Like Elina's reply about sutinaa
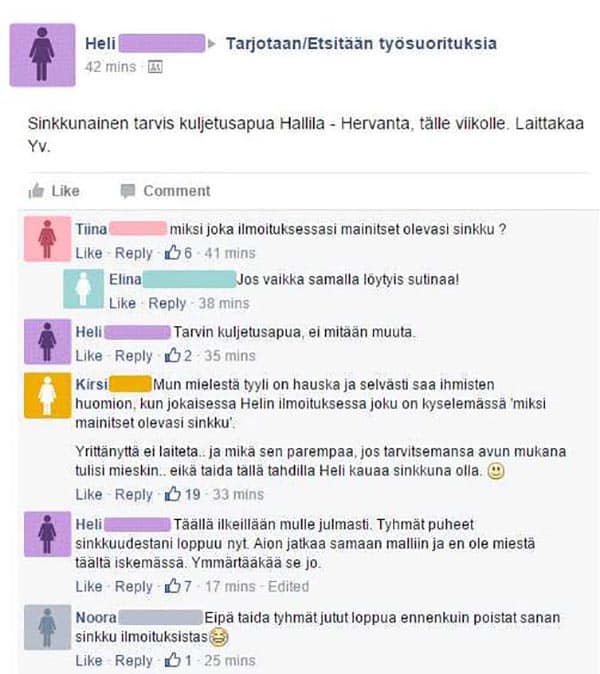This screenshot has height=674, width=600. coord(122,303)
